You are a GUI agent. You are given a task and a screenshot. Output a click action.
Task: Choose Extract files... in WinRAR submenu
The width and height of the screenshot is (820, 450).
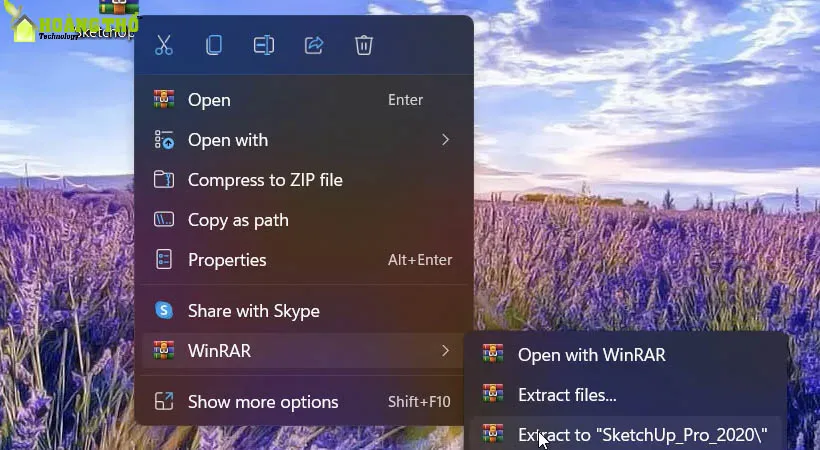(x=626, y=395)
